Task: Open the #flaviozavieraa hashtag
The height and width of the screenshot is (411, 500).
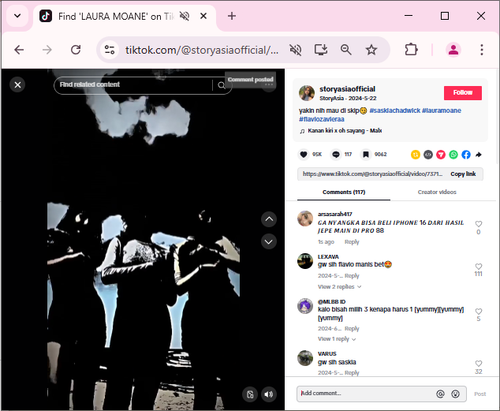Action: [322, 119]
